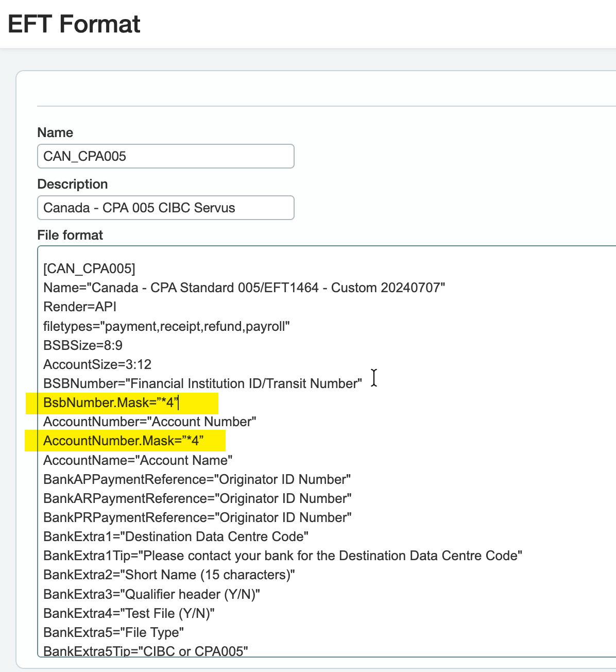Image resolution: width=616 pixels, height=672 pixels.
Task: Click the BankExtra4 Test File line
Action: 129,613
